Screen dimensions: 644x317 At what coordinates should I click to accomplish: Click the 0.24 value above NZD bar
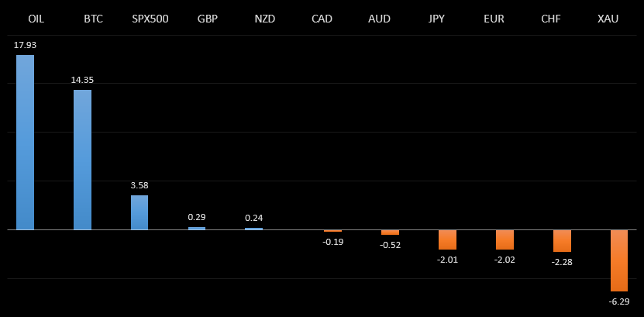pyautogui.click(x=254, y=218)
